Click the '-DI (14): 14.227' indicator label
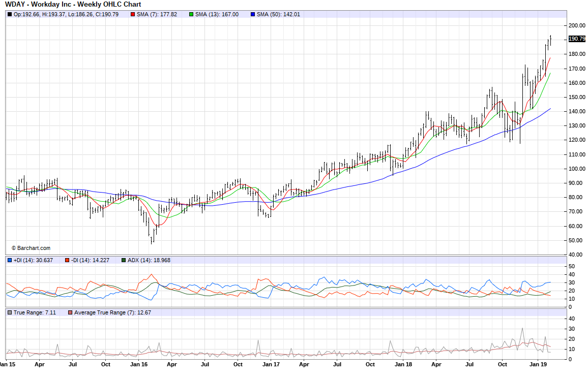 [91, 260]
